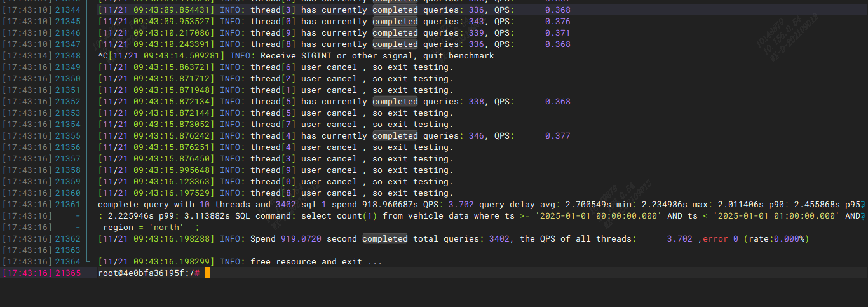The image size is (868, 307).
Task: Select line number 21365 in the gutter
Action: click(68, 273)
